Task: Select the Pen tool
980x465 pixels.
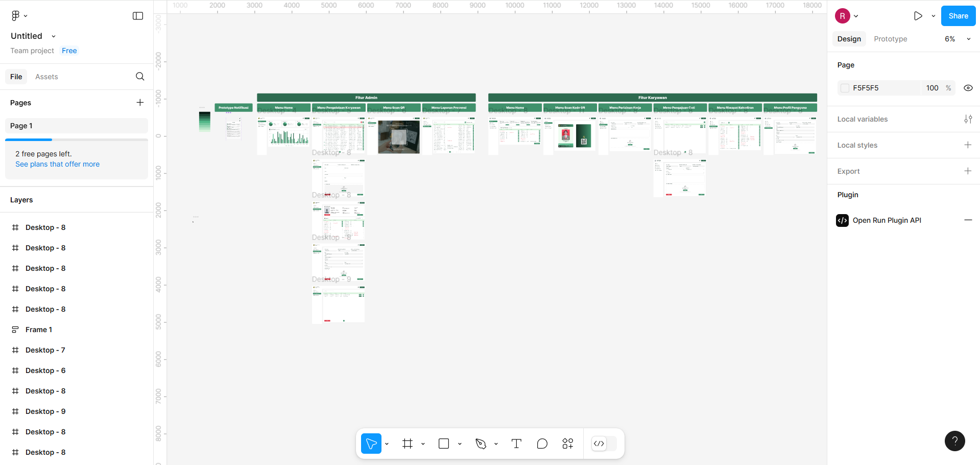Action: [x=481, y=444]
